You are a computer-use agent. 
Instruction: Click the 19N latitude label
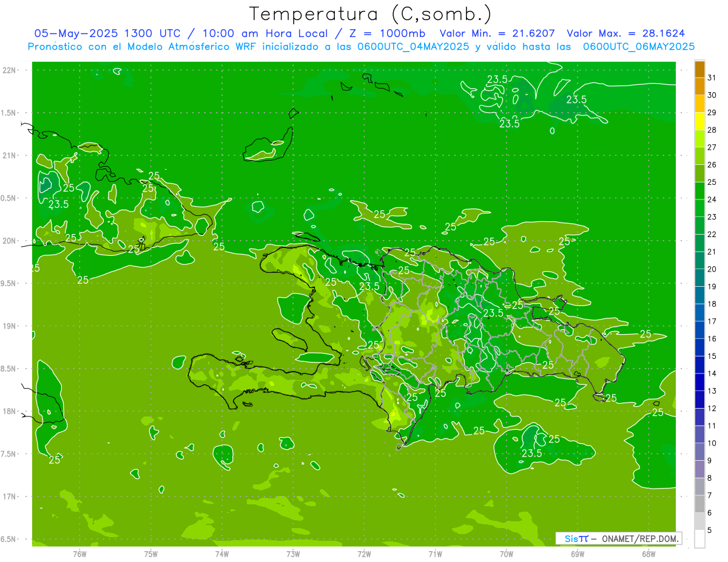(9, 326)
